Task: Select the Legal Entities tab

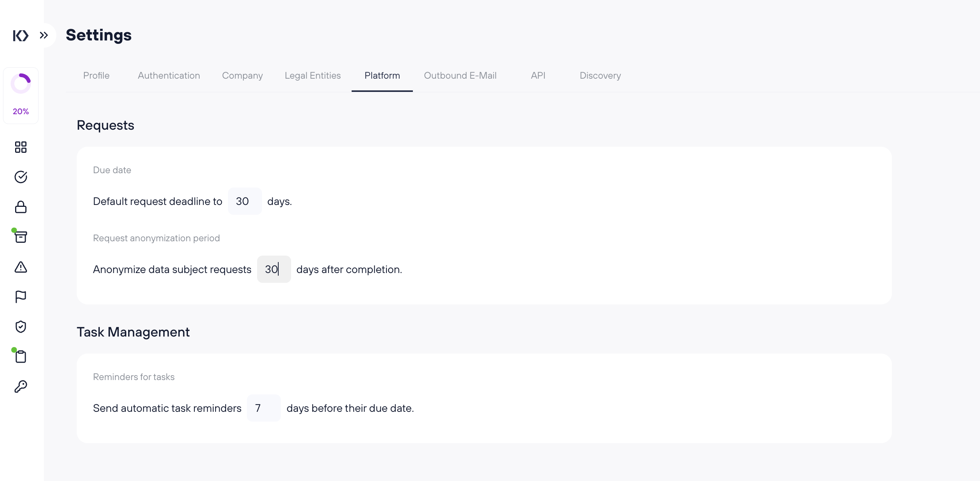Action: pyautogui.click(x=312, y=75)
